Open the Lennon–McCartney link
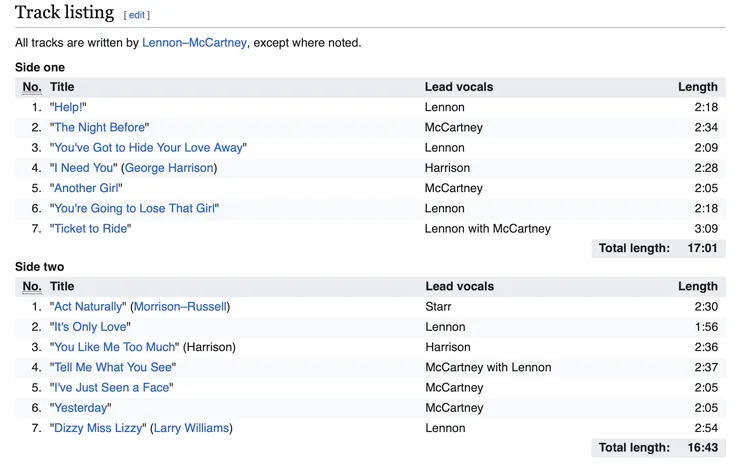This screenshot has height=466, width=740. (x=194, y=43)
